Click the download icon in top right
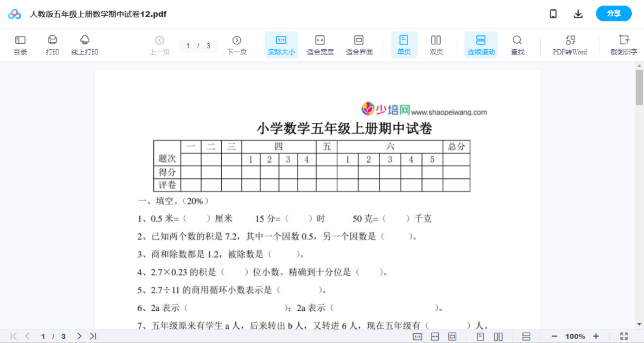 [578, 13]
